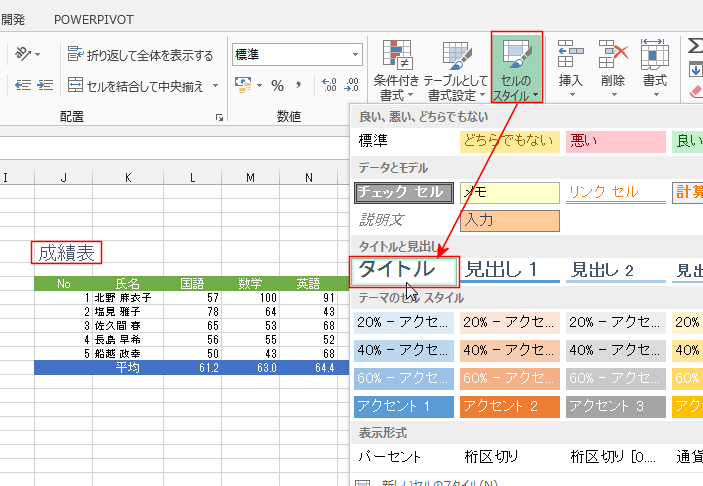Choose the アクセント 1 blue style swatch
Screen dimensions: 703x486
(x=404, y=407)
